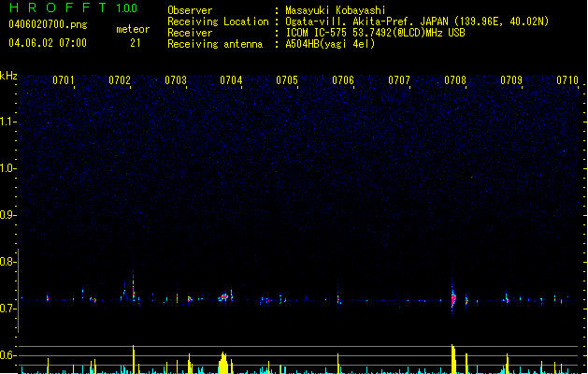
Task: Click the Observer field label
Action: pos(190,10)
